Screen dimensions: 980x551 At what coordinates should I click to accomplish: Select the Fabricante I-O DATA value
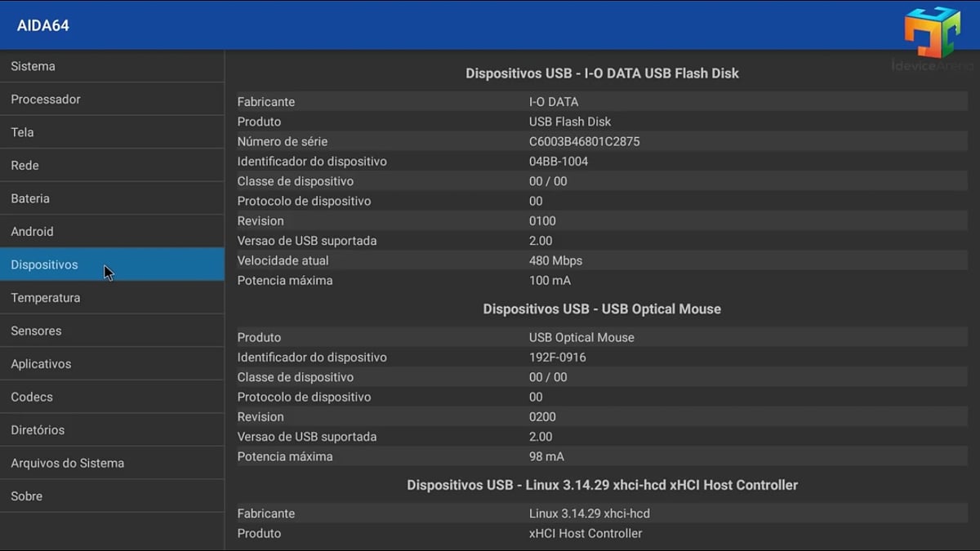(554, 102)
